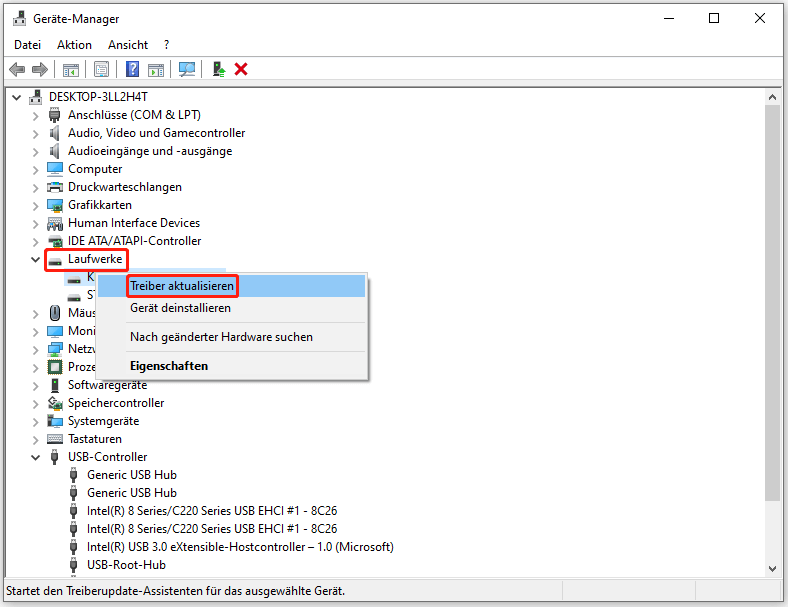Click the Audio, Video und Gamecontroller speaker icon

tap(55, 133)
